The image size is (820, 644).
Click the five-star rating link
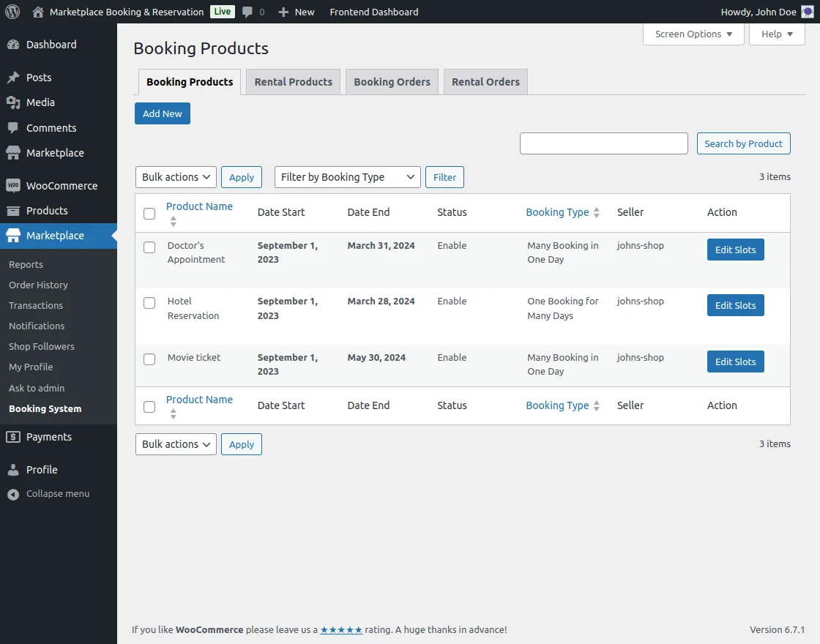coord(341,629)
